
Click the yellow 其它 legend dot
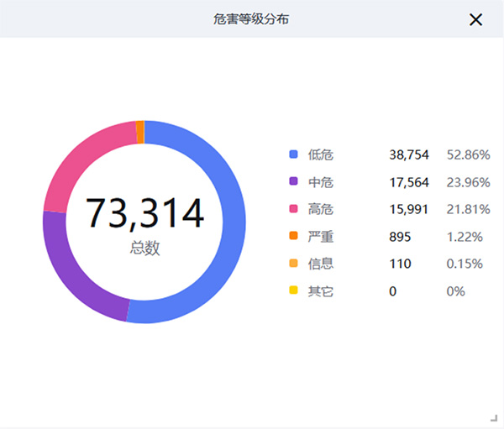(x=293, y=290)
